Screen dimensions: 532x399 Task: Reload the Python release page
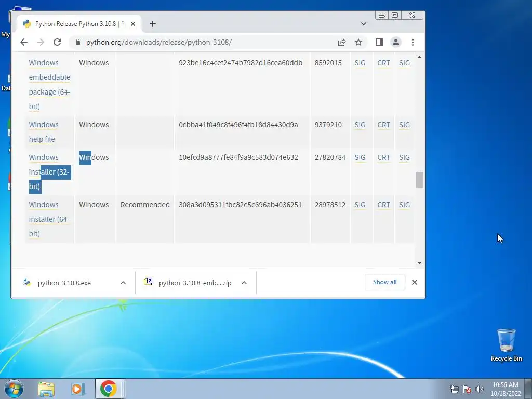coord(57,42)
